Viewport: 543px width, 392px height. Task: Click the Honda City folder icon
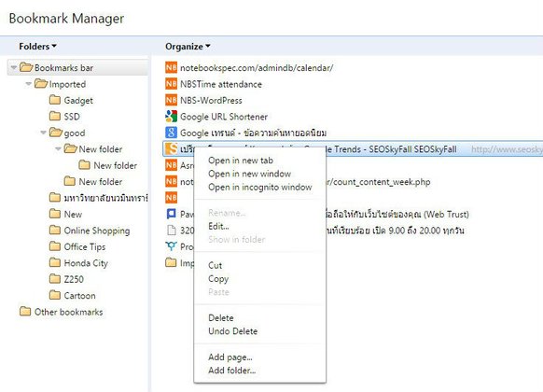pos(55,262)
